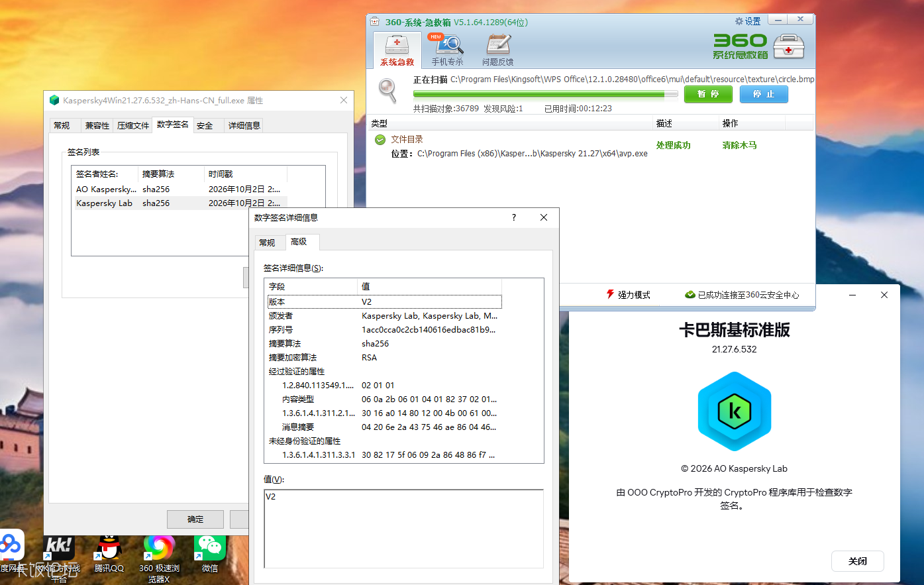The image size is (924, 585).
Task: Select the 消息摘要 field row
Action: pos(385,427)
